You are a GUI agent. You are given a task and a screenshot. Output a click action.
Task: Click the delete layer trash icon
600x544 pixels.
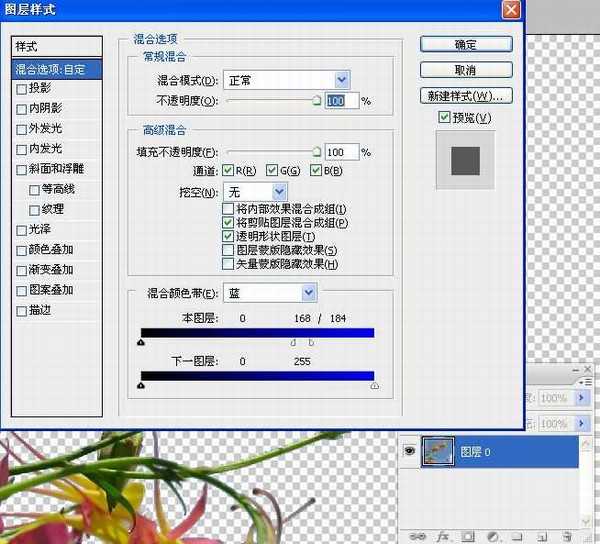(x=566, y=537)
